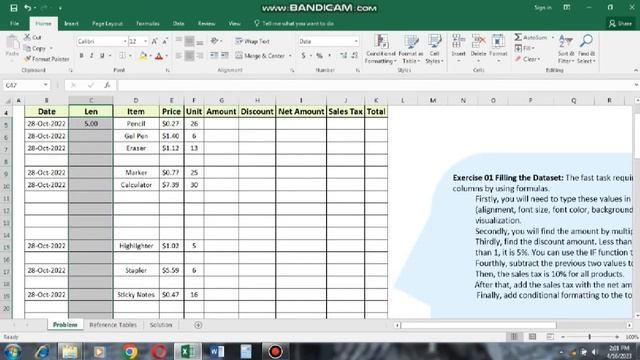
Task: Open Sort & Filter menu
Action: point(566,49)
